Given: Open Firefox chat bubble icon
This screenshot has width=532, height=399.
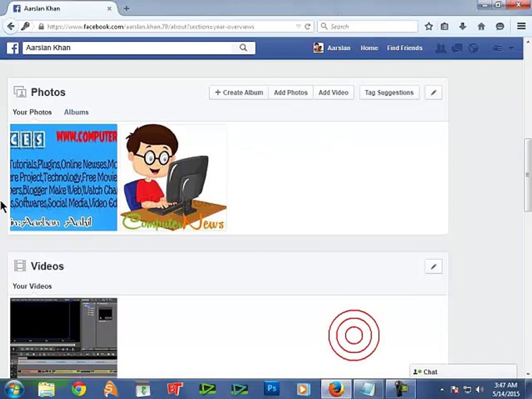Looking at the screenshot, I should [x=500, y=27].
